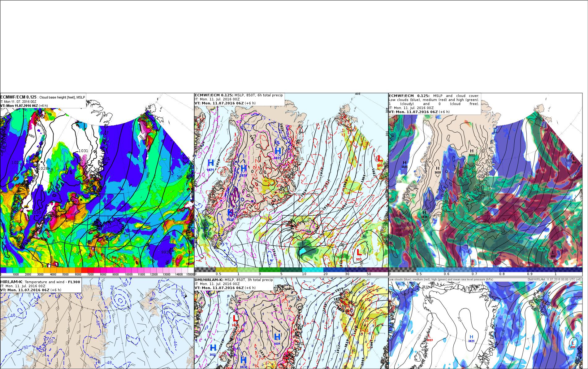Click the blue H 1021 marker on ECMWF precip map
Image resolution: width=588 pixels, height=369 pixels.
pyautogui.click(x=210, y=165)
